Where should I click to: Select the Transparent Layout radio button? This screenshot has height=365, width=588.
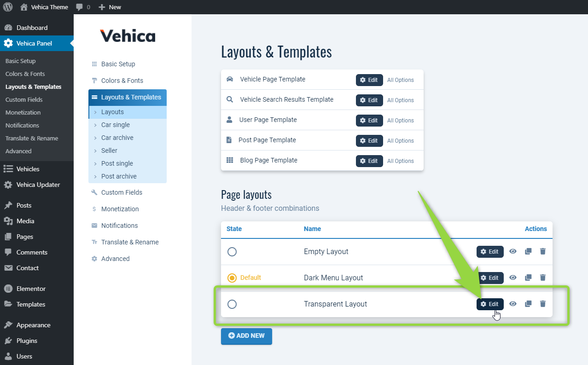click(232, 304)
